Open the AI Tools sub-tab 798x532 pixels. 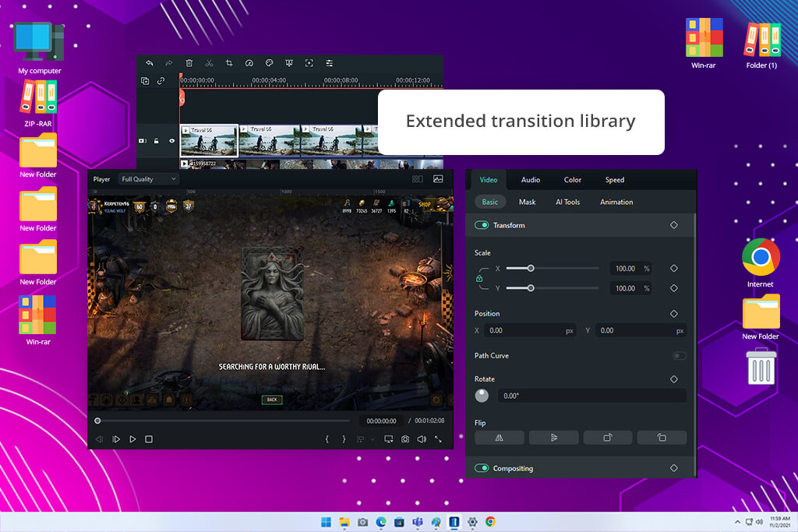click(567, 202)
